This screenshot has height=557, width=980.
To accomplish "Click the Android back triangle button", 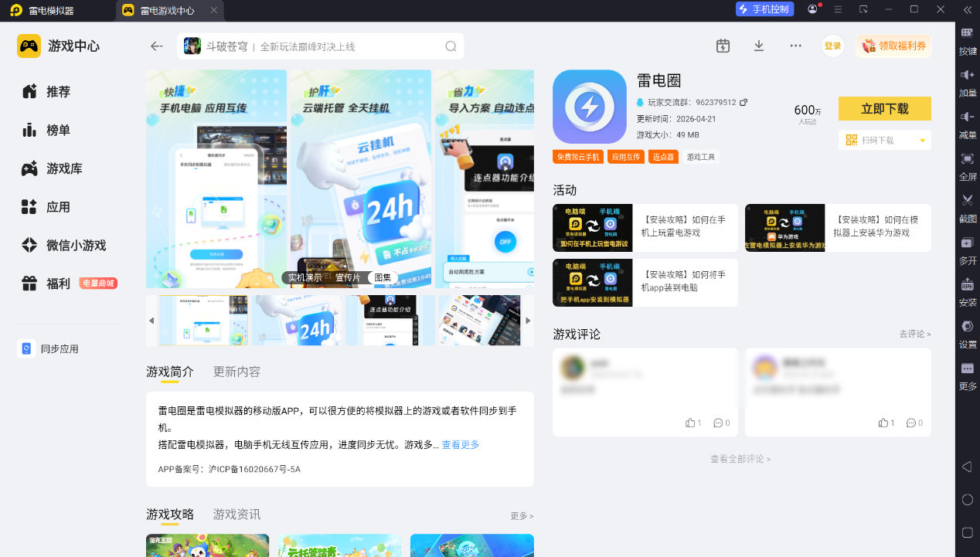I will (x=967, y=467).
